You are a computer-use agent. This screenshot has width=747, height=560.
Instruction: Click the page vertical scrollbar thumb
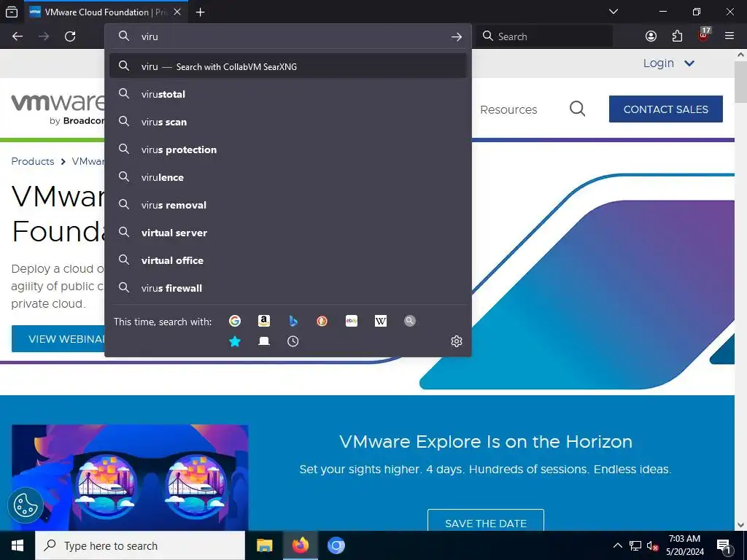coord(741,82)
